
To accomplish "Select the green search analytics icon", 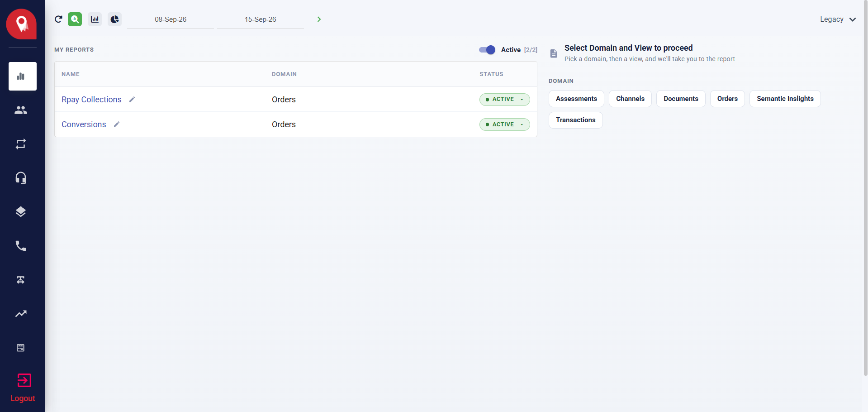I will [75, 19].
